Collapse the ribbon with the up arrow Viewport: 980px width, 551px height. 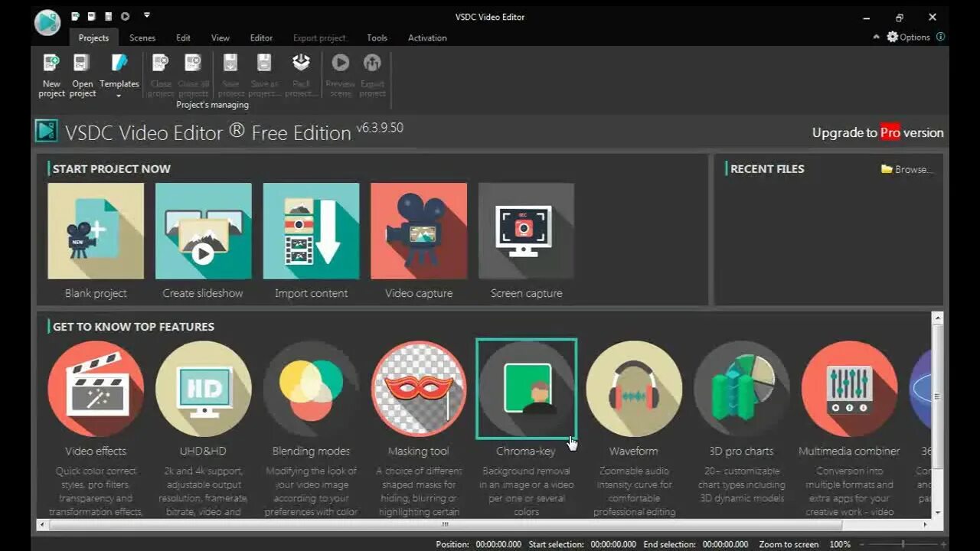[x=877, y=37]
